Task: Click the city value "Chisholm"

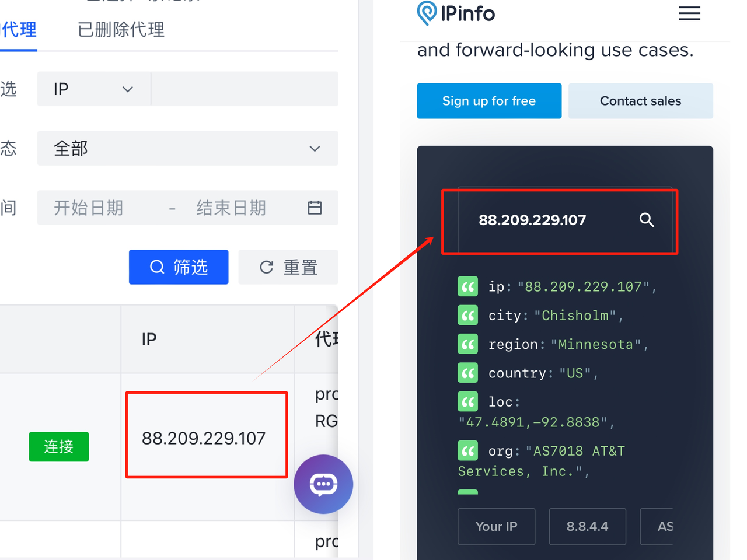Action: click(x=575, y=316)
